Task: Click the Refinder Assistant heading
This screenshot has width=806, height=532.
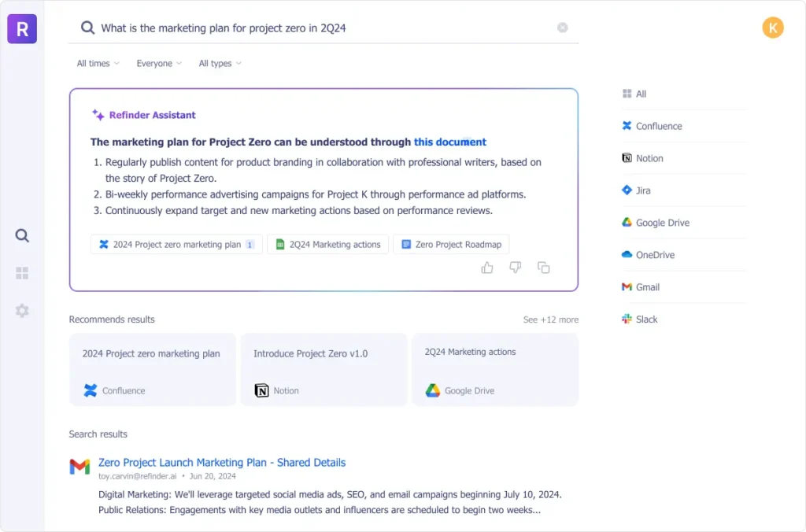Action: coord(152,115)
